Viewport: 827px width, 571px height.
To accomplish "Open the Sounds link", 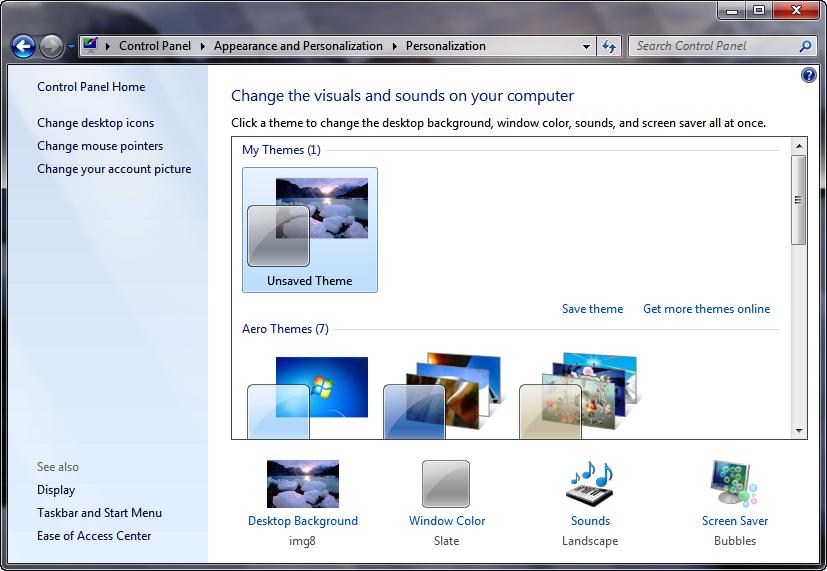I will (x=590, y=521).
